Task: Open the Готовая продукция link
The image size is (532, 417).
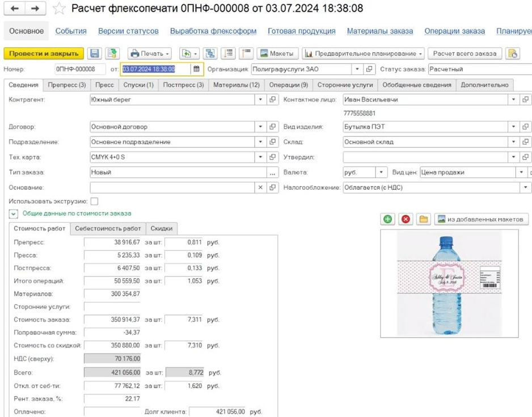Action: tap(301, 31)
